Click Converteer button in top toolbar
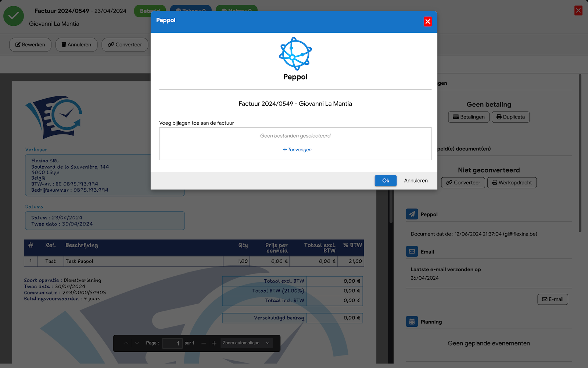 coord(125,45)
